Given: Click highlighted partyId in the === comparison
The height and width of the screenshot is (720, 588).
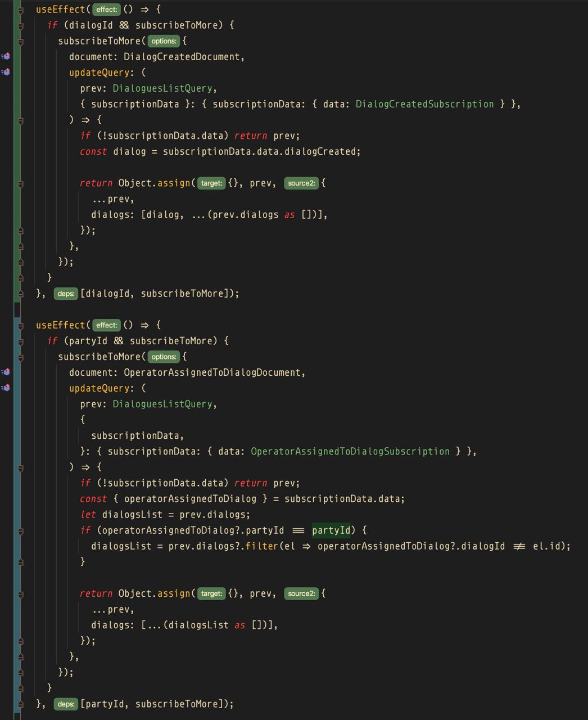Looking at the screenshot, I should click(331, 530).
